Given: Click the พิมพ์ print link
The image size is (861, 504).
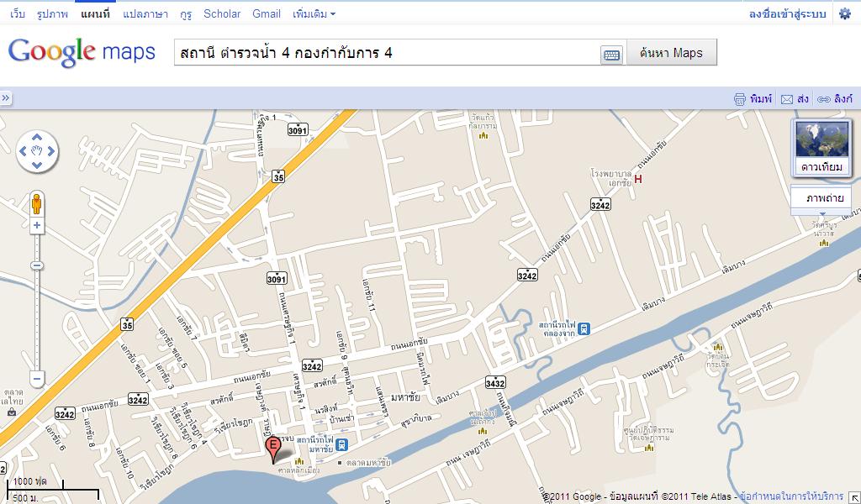Looking at the screenshot, I should [753, 99].
